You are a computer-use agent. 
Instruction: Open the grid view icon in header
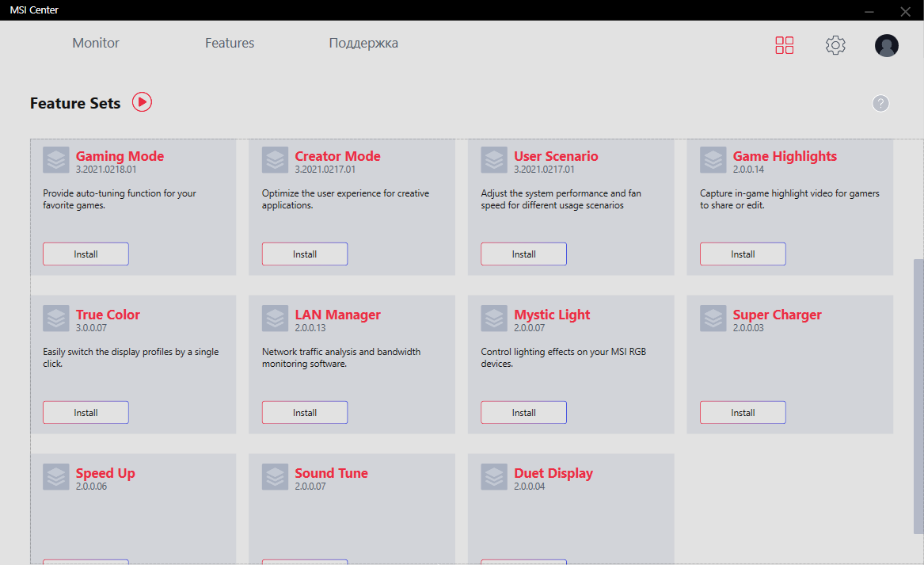[785, 45]
